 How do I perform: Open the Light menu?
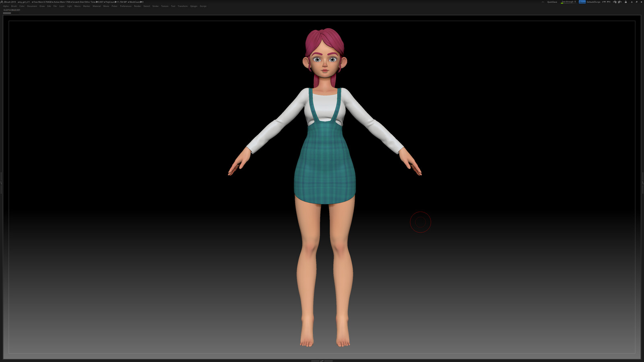pos(69,6)
